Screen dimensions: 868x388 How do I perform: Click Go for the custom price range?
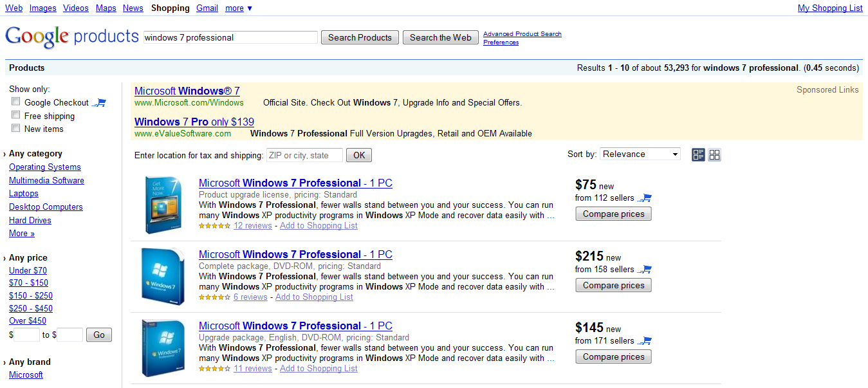[99, 335]
